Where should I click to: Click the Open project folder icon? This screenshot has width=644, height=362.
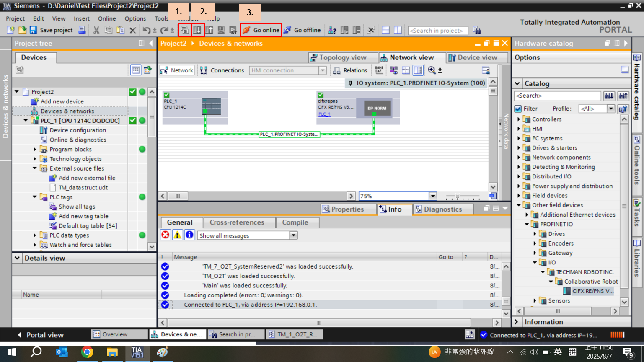(x=22, y=30)
